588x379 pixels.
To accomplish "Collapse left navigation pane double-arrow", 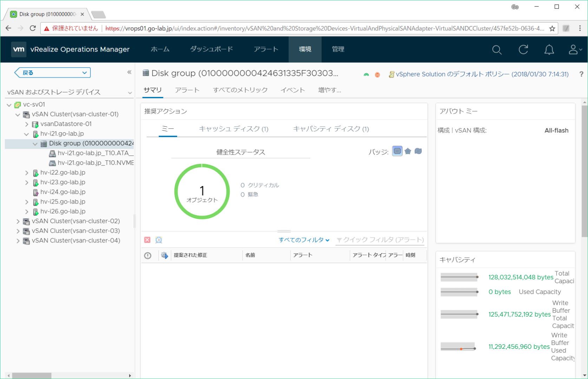I will pyautogui.click(x=129, y=72).
